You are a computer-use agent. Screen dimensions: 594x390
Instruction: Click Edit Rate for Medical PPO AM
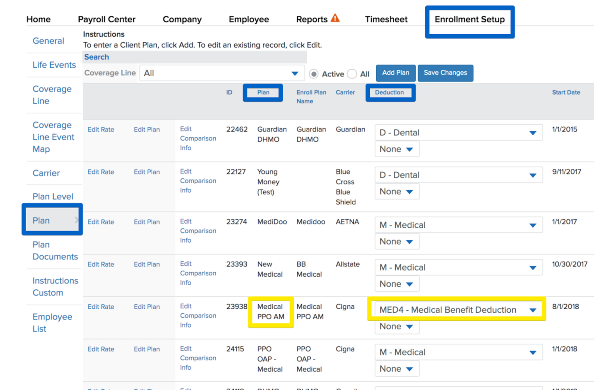point(101,307)
